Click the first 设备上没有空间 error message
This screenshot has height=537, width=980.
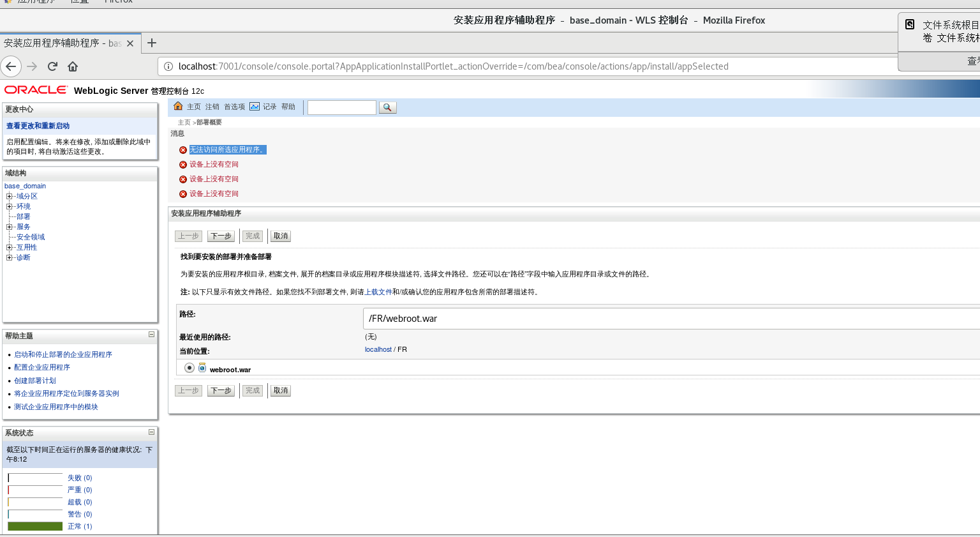click(x=214, y=164)
